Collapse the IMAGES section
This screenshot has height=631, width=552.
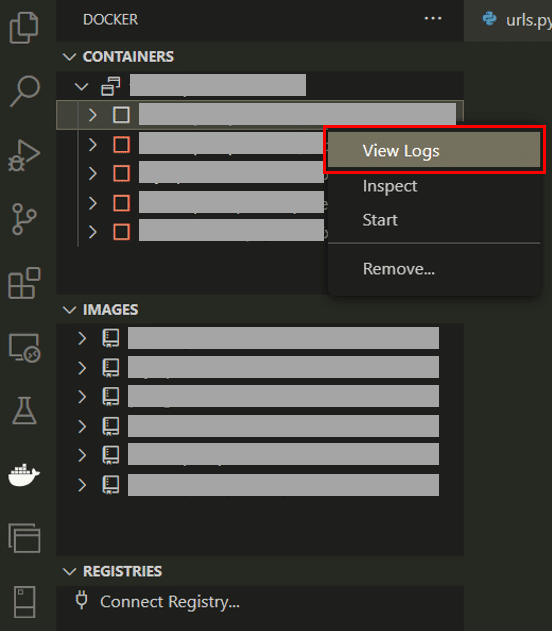70,310
